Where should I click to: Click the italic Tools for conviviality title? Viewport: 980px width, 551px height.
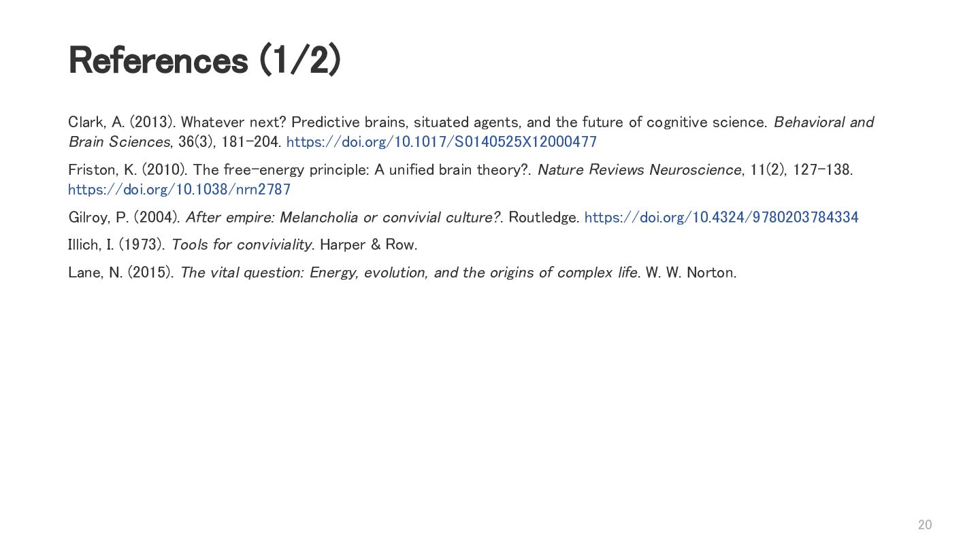tap(241, 245)
